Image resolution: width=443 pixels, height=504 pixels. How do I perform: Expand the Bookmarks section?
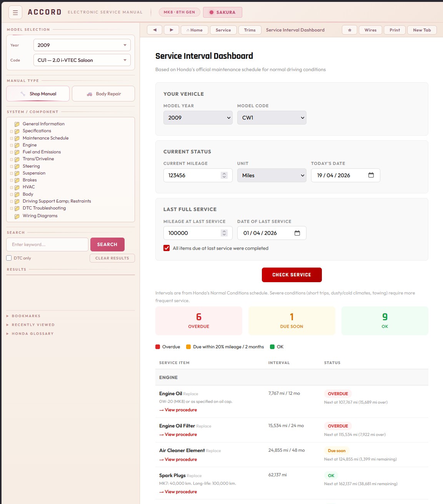tap(26, 316)
